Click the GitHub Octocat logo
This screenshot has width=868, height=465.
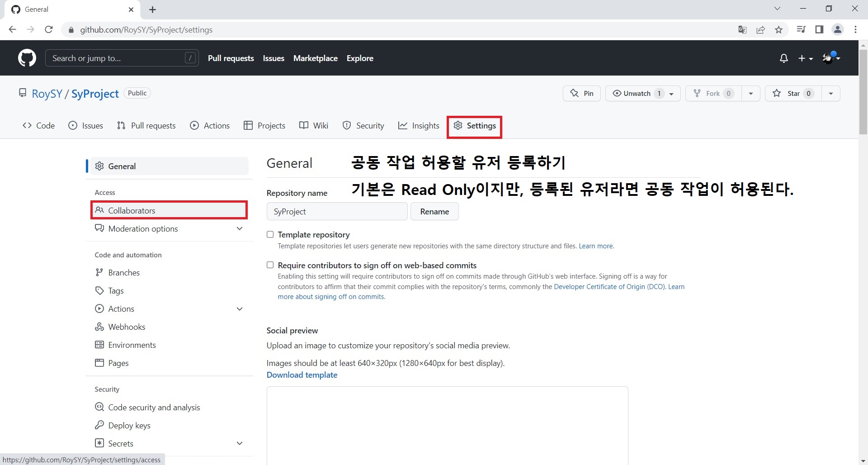27,58
